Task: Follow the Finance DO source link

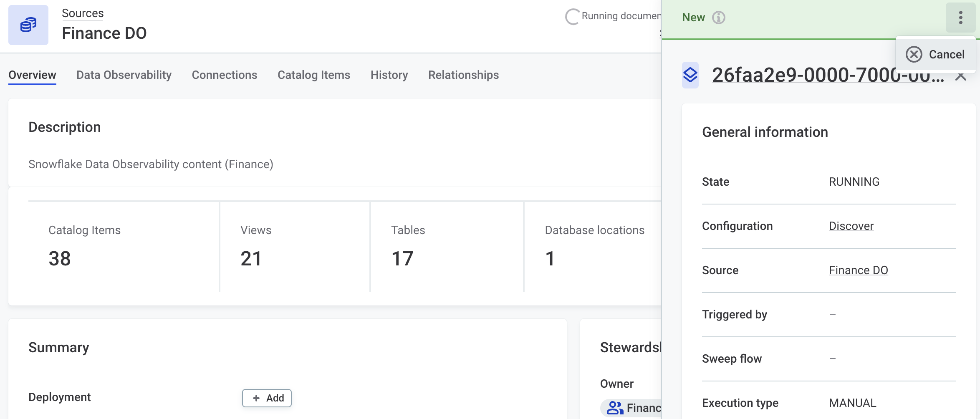Action: tap(859, 270)
